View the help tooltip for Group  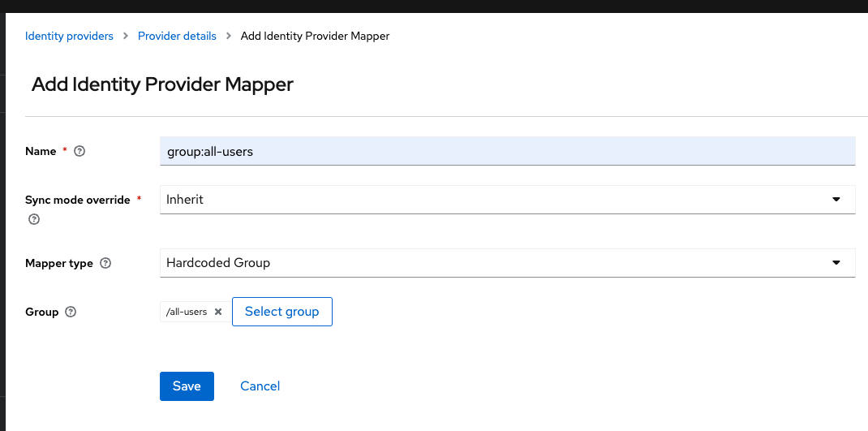[71, 312]
